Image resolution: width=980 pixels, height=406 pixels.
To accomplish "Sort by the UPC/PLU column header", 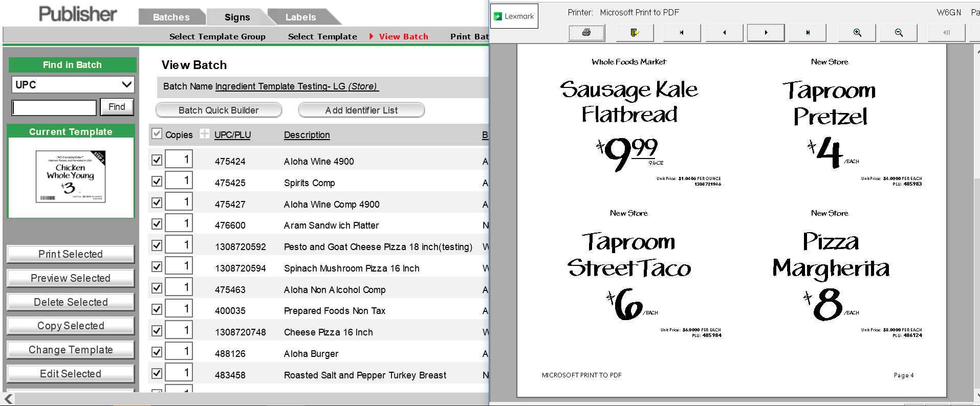I will pos(232,135).
